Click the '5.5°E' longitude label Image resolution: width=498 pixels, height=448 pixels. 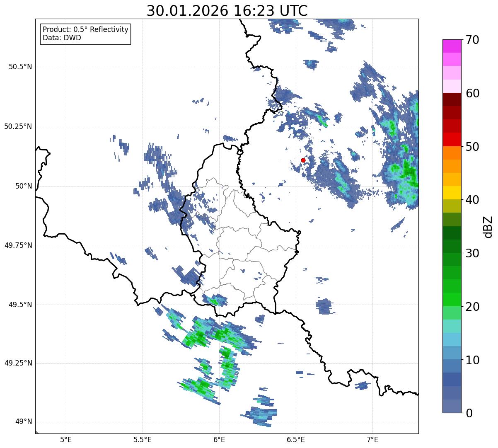coord(143,439)
